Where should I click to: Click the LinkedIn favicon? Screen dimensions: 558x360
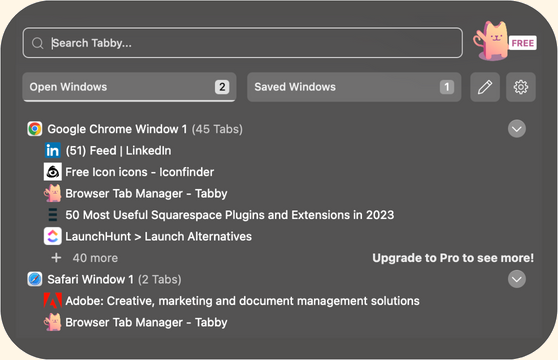click(53, 150)
